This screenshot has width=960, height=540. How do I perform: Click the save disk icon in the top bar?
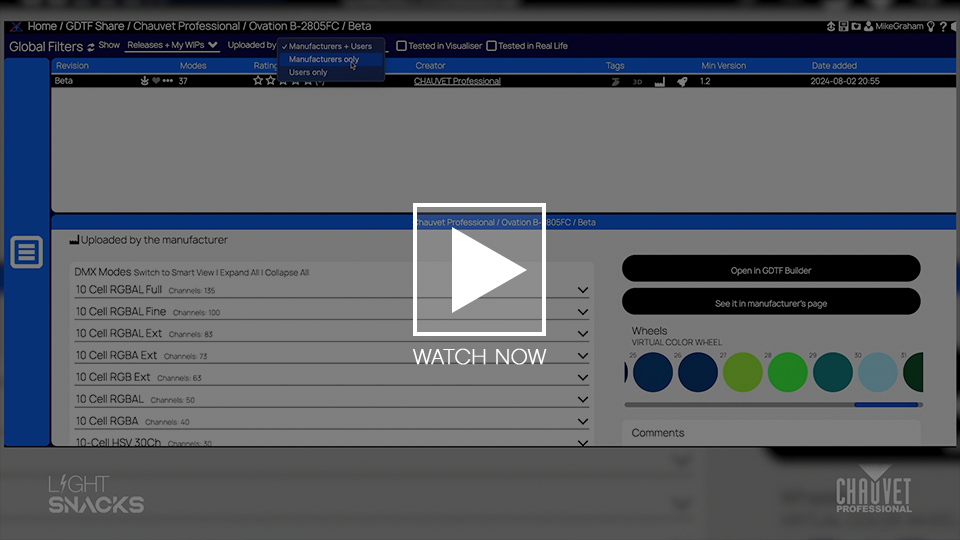[844, 27]
